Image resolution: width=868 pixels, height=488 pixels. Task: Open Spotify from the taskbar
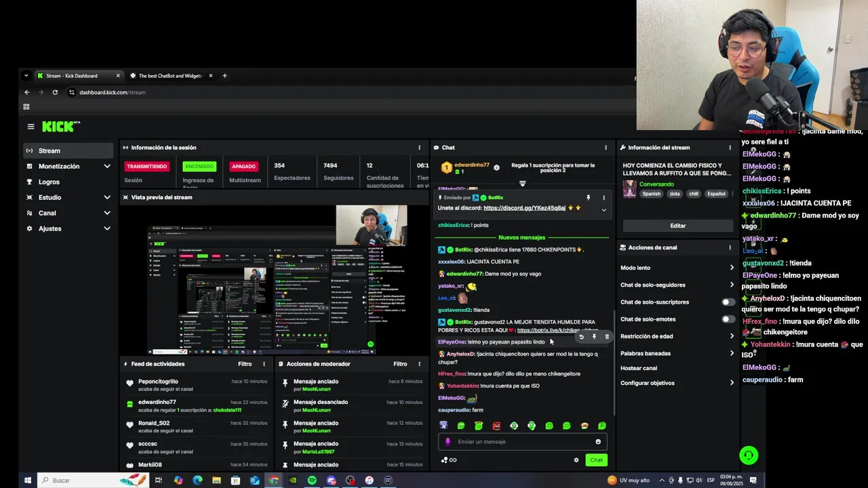pyautogui.click(x=312, y=481)
